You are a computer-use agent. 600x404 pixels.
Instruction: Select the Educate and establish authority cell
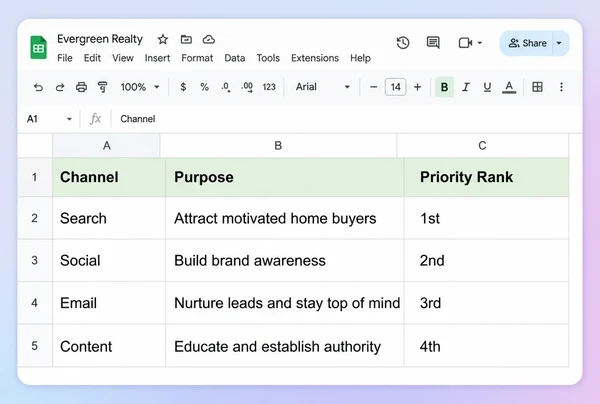click(285, 346)
